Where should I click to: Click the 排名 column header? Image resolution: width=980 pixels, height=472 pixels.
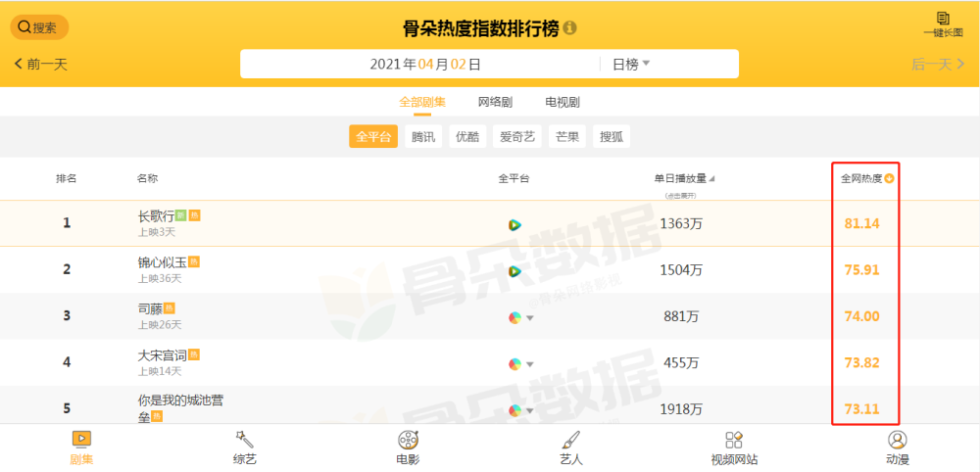pos(67,178)
